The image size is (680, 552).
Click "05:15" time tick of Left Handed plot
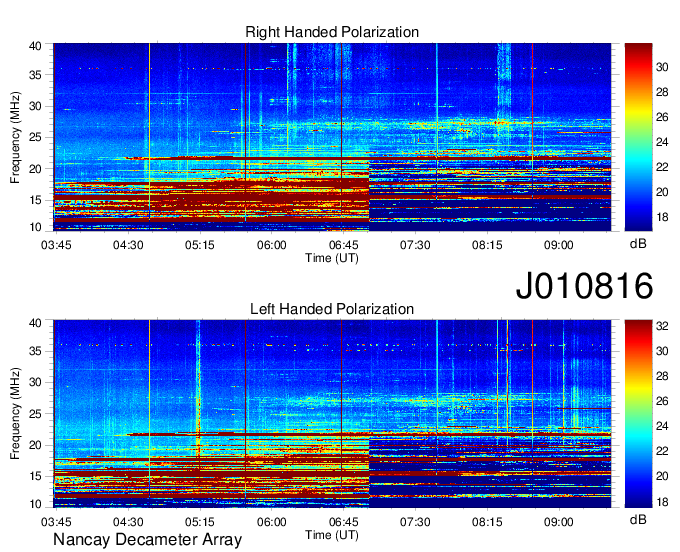tap(200, 522)
